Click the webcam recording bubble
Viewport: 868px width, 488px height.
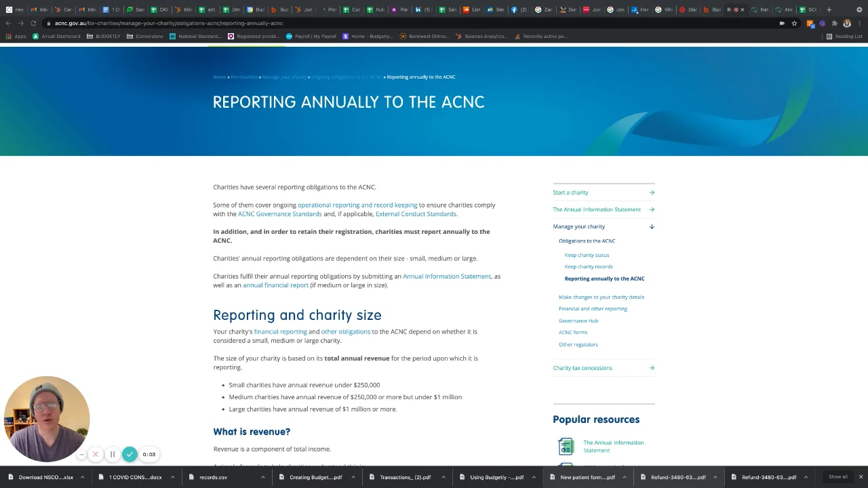point(47,419)
